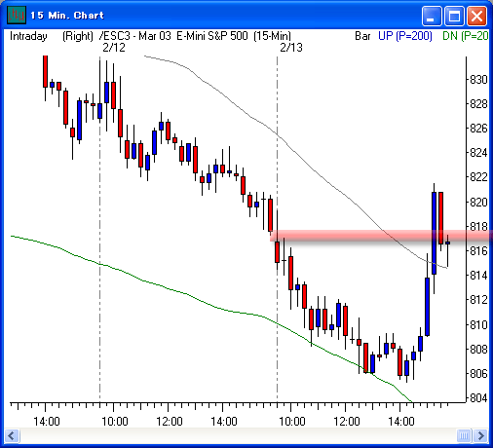
Task: Click the 814 price axis label
Action: [478, 276]
